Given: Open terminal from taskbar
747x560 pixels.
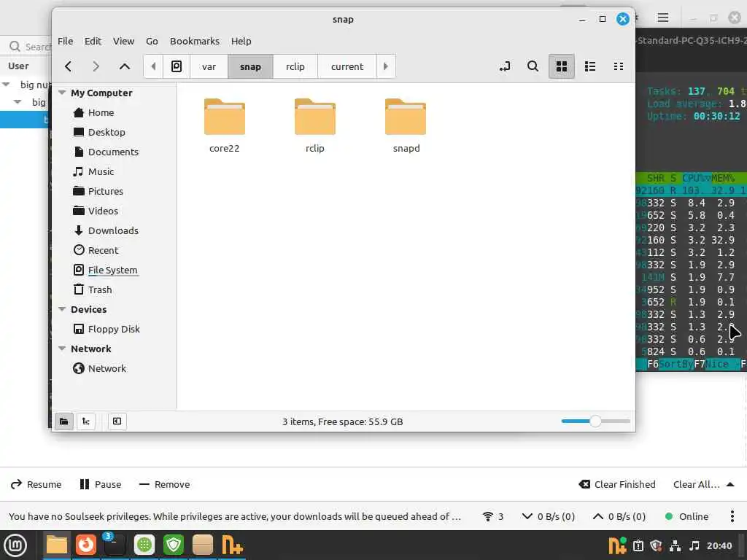Looking at the screenshot, I should pos(115,545).
